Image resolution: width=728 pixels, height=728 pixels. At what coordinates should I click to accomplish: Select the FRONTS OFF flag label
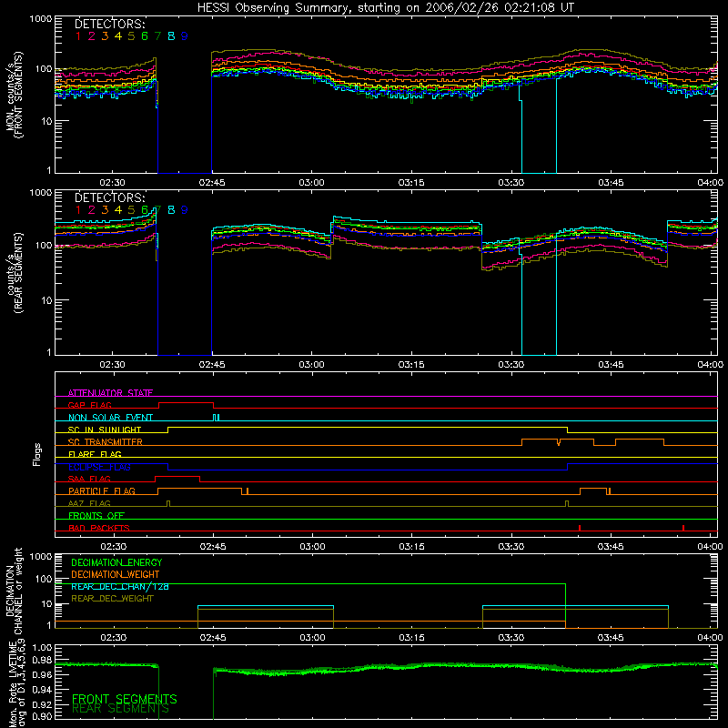pyautogui.click(x=96, y=516)
